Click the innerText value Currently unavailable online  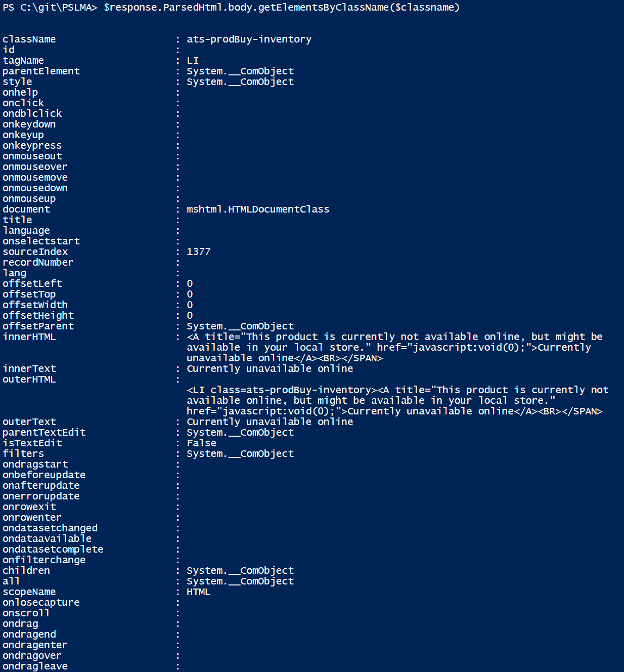[270, 369]
